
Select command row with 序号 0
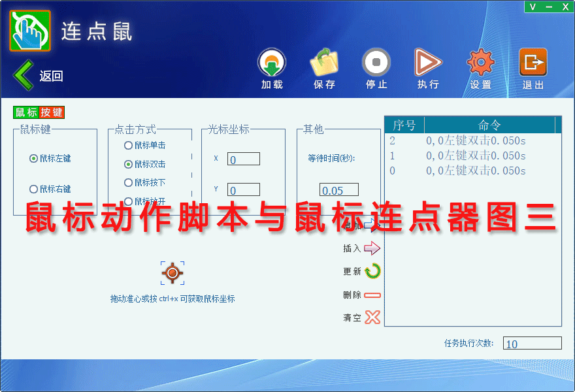(472, 171)
